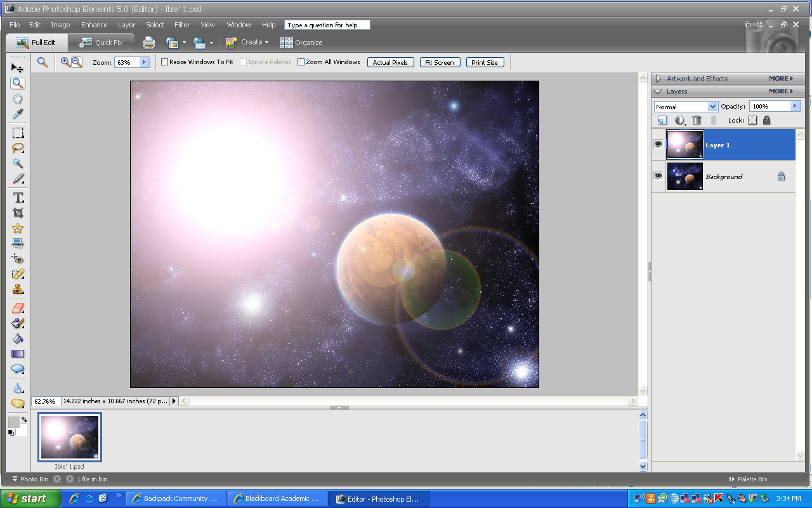Select the Brush tool
The height and width of the screenshot is (508, 812).
click(x=18, y=323)
